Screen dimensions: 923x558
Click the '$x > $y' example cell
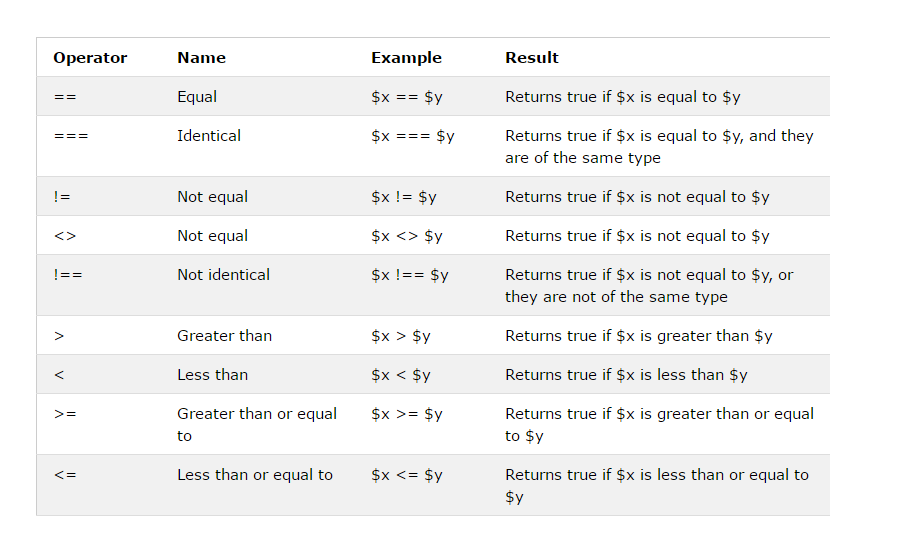click(x=400, y=336)
